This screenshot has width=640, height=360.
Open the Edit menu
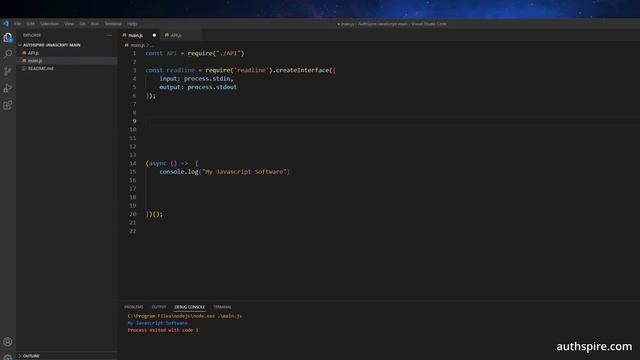(31, 24)
